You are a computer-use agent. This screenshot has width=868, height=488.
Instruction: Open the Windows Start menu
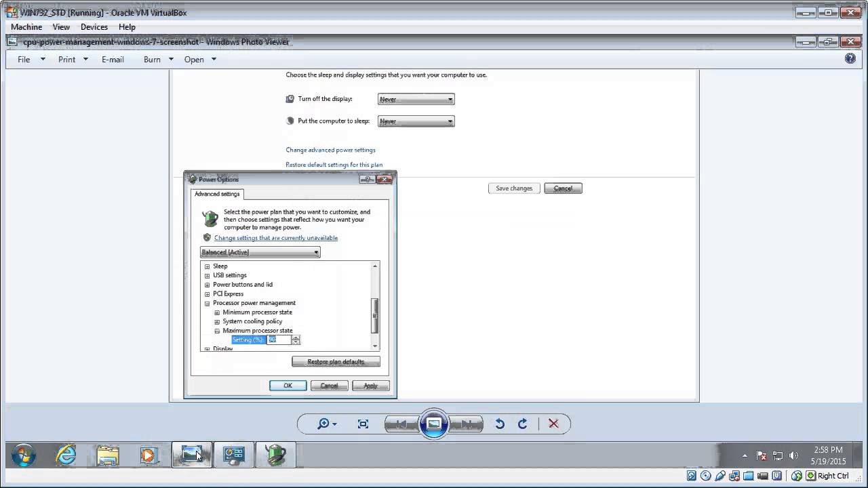(24, 455)
